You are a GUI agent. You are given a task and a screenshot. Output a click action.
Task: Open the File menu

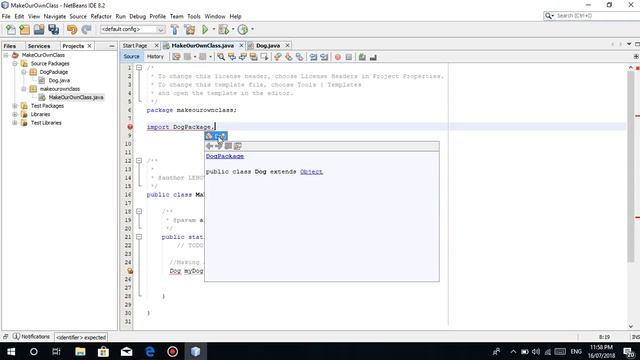[x=6, y=16]
